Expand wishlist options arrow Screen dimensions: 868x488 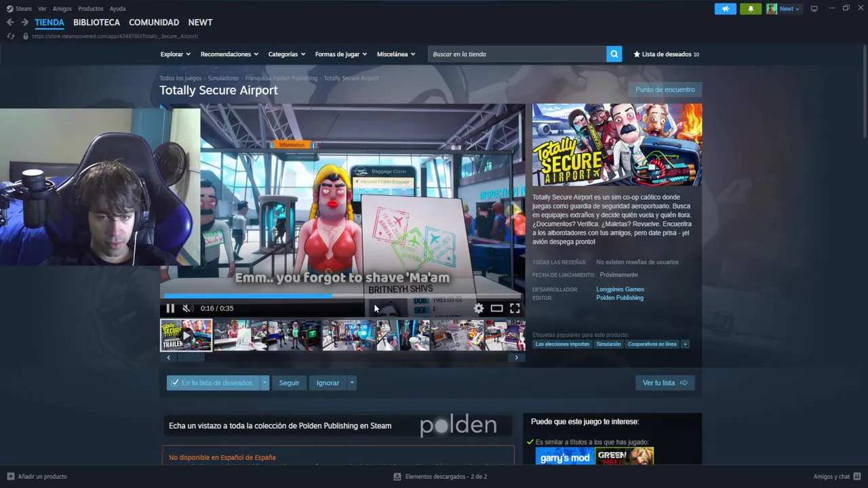264,383
